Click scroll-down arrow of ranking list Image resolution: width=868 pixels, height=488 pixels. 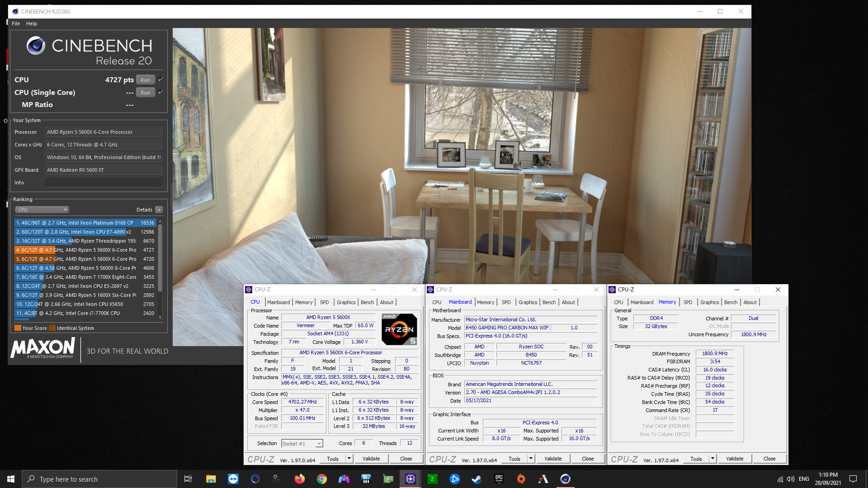tap(160, 317)
